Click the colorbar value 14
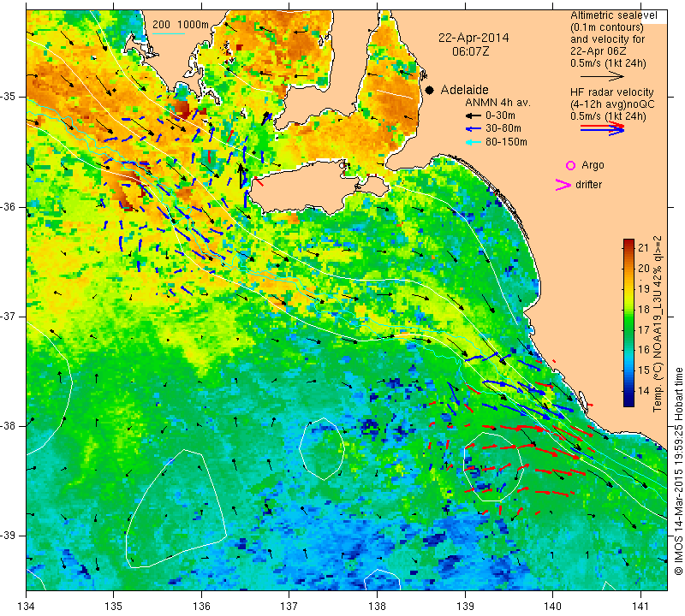The height and width of the screenshot is (616, 685). pos(644,391)
